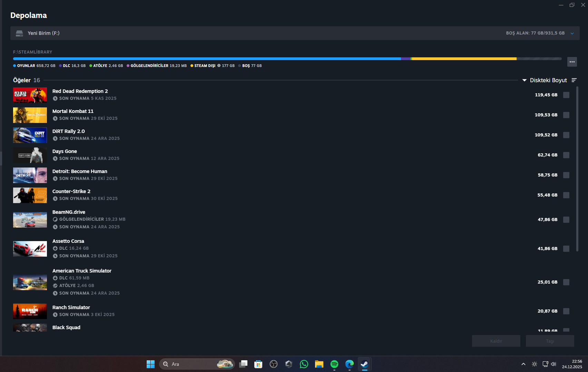Click the clock icon under Red Dead Redemption 2
The height and width of the screenshot is (372, 588).
pyautogui.click(x=55, y=98)
